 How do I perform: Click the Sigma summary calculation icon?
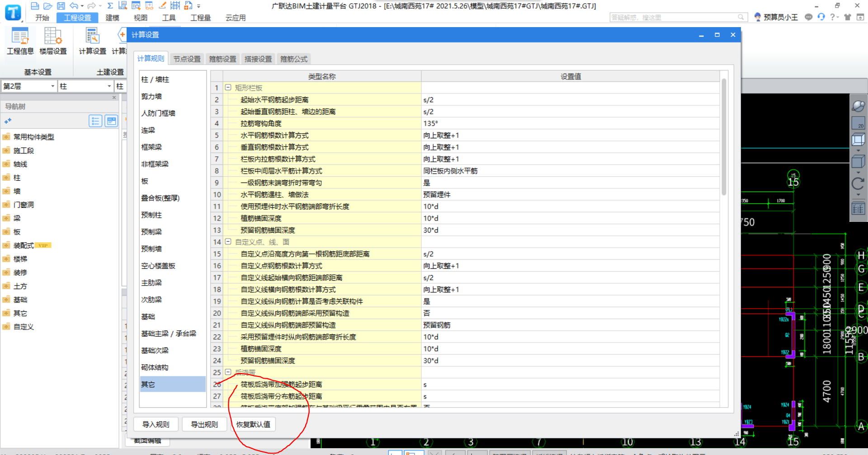coord(110,6)
